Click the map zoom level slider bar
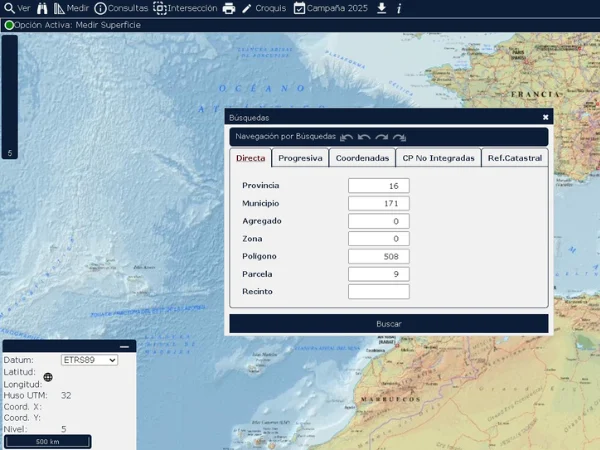Viewport: 600px width, 450px height. (9, 95)
